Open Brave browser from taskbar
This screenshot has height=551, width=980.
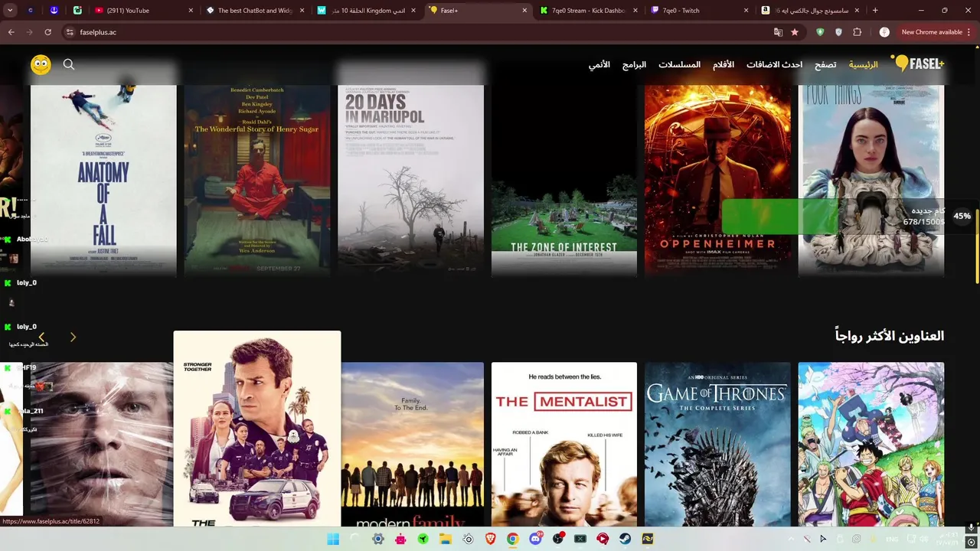490,539
